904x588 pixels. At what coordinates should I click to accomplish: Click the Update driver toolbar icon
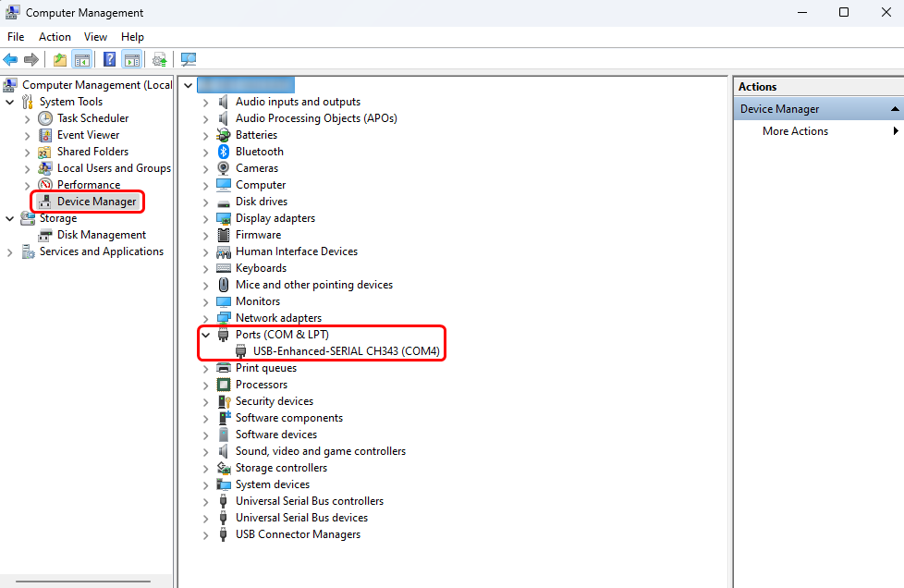tap(160, 60)
